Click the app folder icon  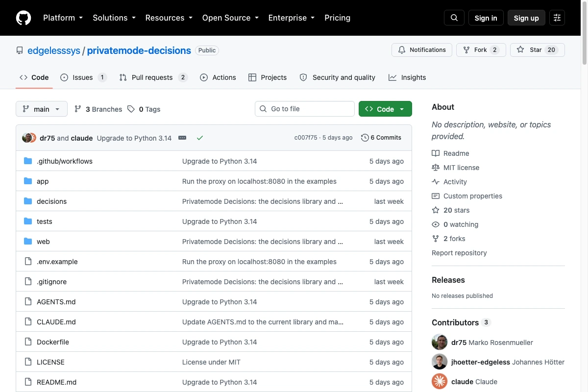[x=28, y=181]
